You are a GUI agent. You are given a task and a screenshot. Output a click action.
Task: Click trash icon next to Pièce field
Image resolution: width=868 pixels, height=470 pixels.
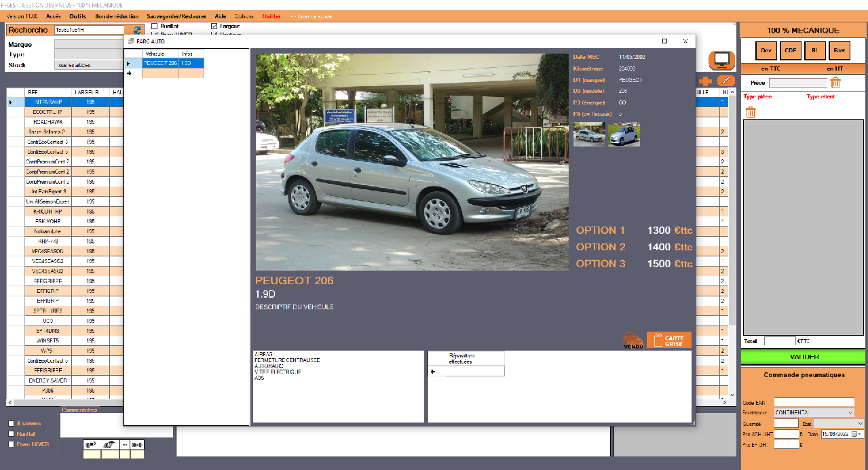point(835,83)
